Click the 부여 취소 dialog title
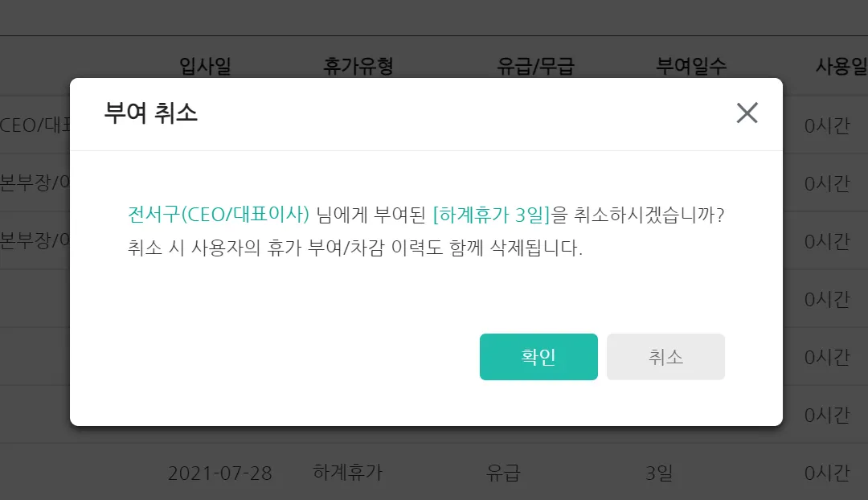 [x=150, y=113]
